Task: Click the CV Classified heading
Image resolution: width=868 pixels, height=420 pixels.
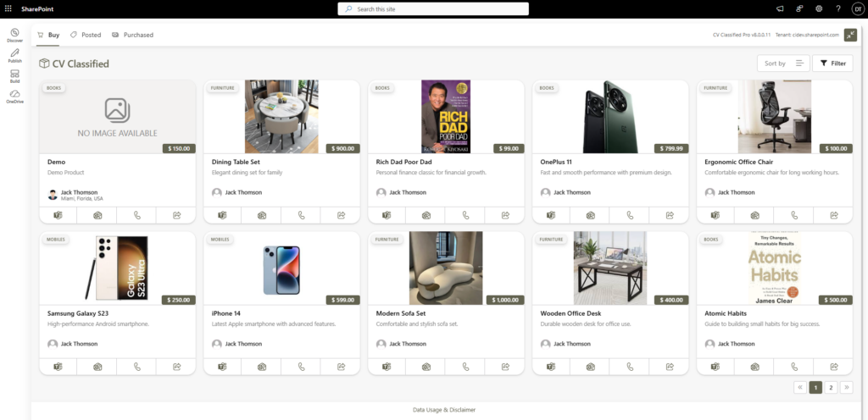Action: pyautogui.click(x=81, y=64)
